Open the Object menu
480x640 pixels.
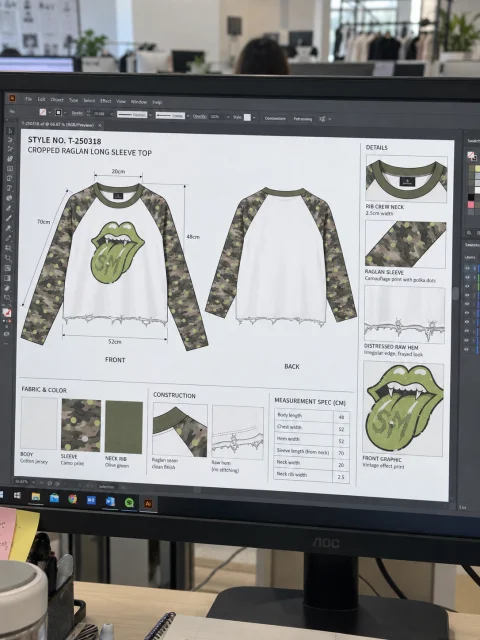coord(57,100)
